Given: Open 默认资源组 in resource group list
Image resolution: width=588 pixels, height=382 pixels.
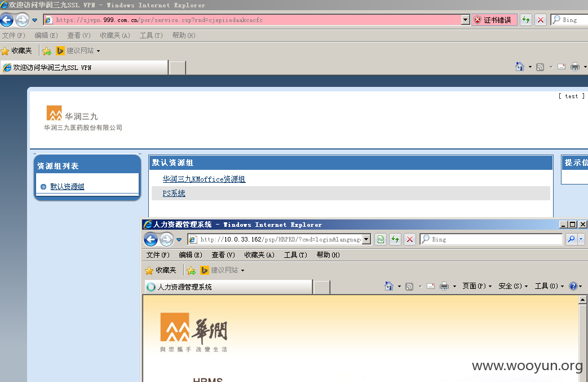Looking at the screenshot, I should 67,187.
